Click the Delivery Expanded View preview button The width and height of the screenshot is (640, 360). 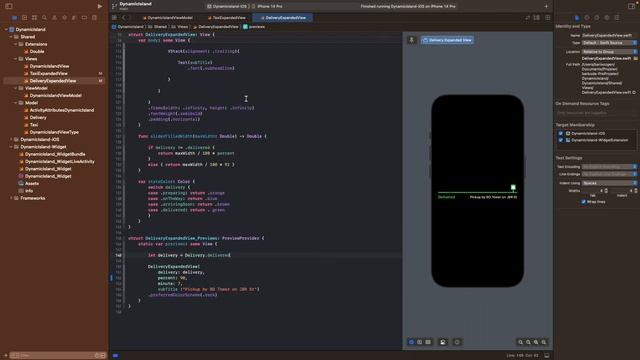pyautogui.click(x=448, y=40)
